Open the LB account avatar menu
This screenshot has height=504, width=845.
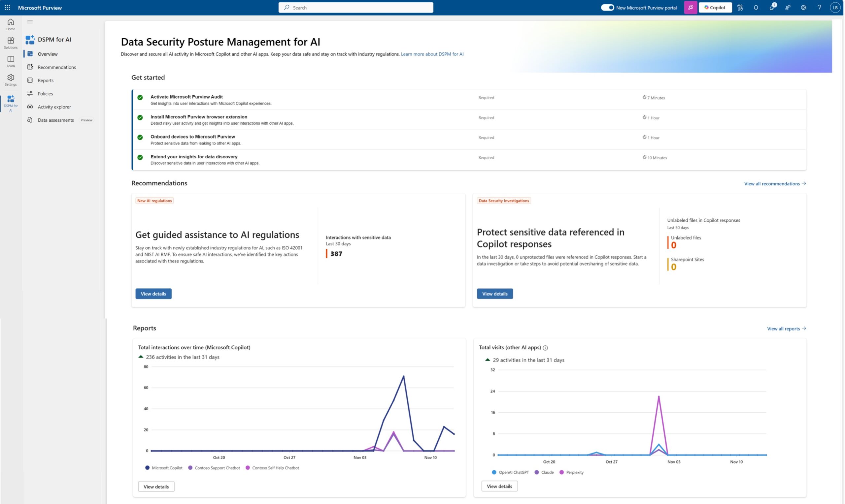[x=835, y=7]
